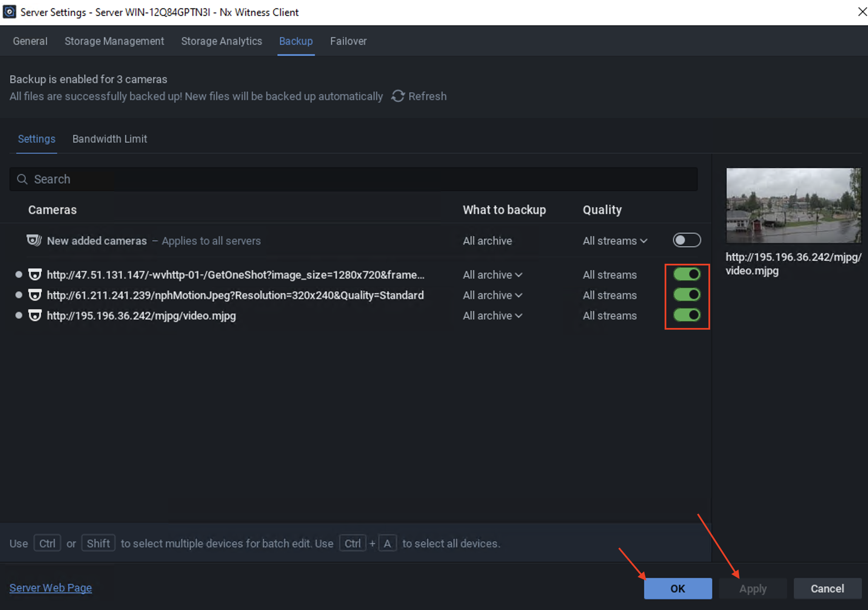Click status dot of 195.196.36.242 camera
Viewport: 868px width, 610px height.
(19, 315)
